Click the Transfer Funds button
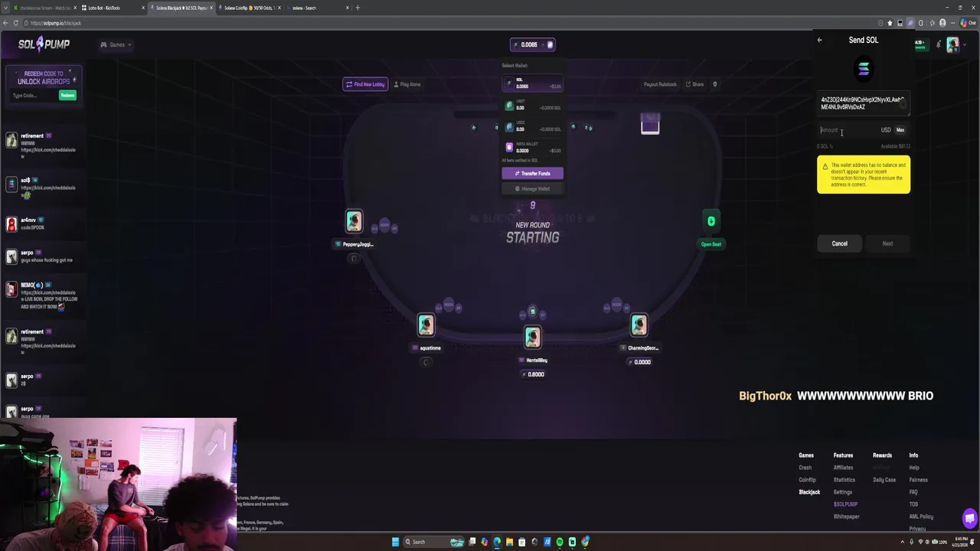Viewport: 980px width, 551px height. pos(533,173)
